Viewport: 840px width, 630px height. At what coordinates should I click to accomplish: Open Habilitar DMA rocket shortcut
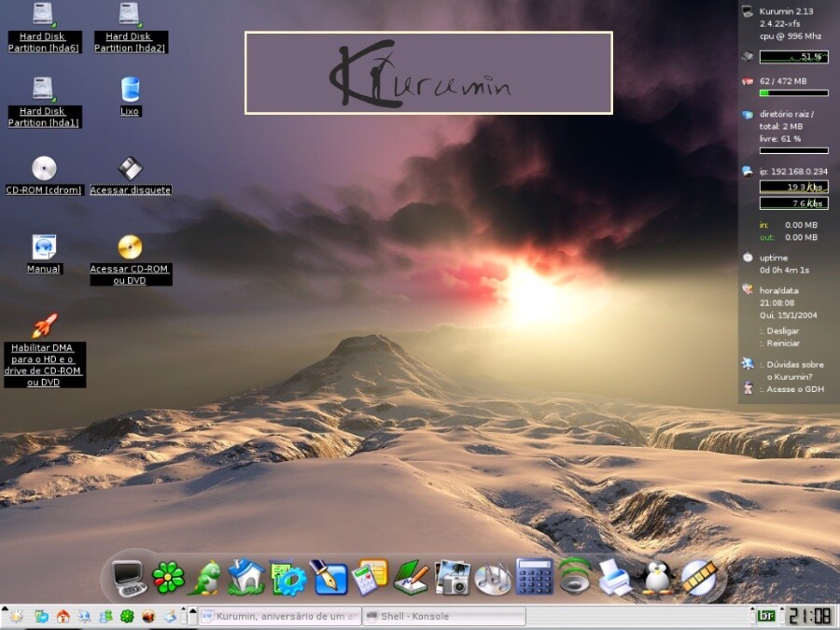(44, 327)
